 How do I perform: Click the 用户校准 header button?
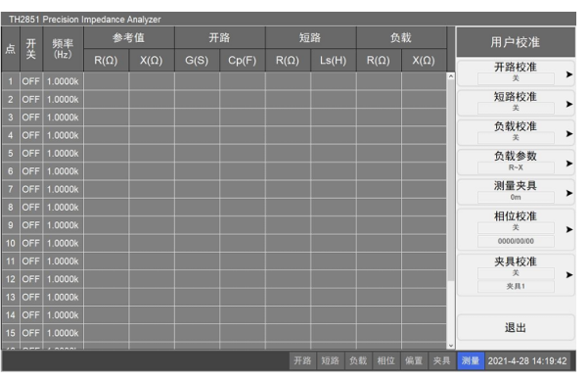(x=516, y=42)
